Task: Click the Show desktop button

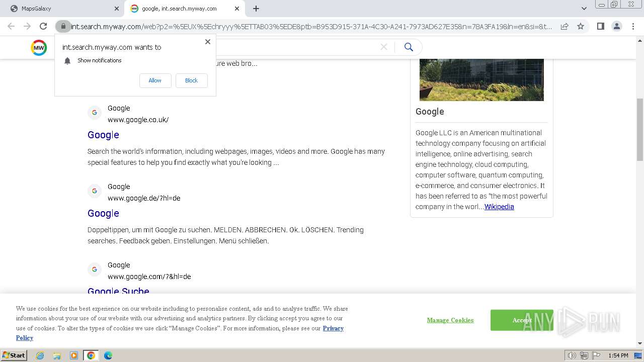Action: pos(638,355)
